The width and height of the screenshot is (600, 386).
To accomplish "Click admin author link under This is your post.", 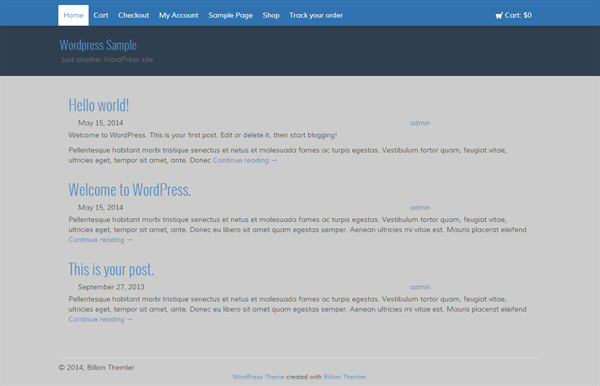I will [x=420, y=287].
